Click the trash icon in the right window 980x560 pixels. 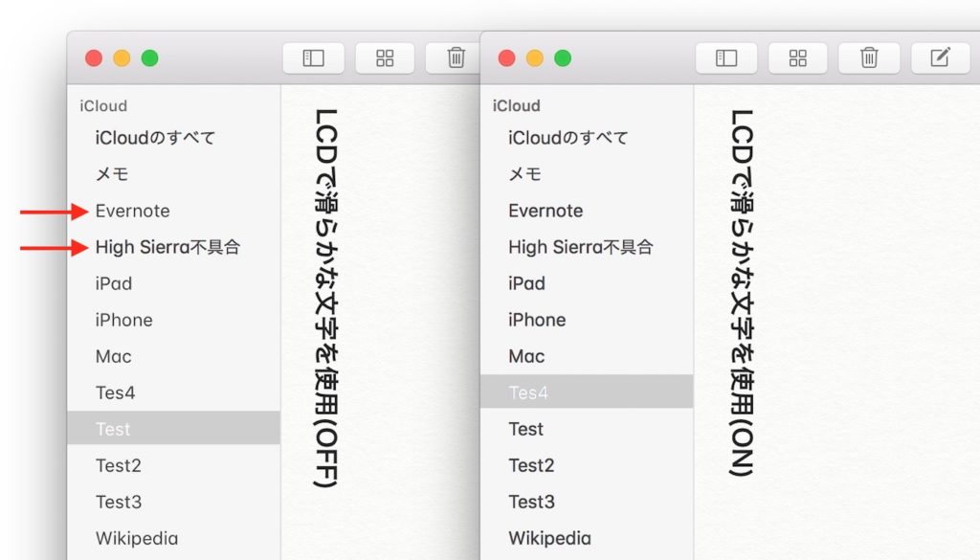coord(869,58)
